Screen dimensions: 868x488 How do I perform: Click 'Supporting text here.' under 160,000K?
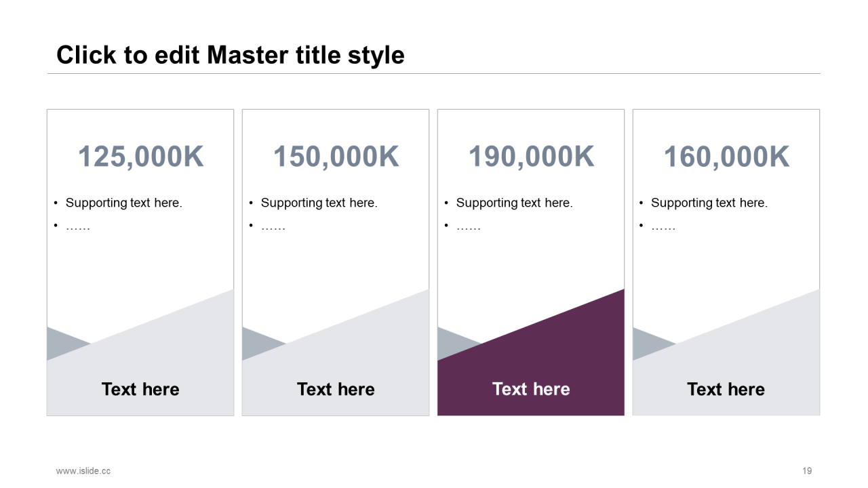point(709,203)
